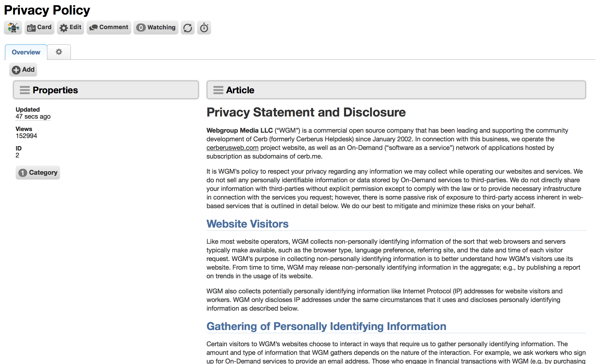The height and width of the screenshot is (364, 598).
Task: Click the Privacy Policy page title
Action: [47, 10]
